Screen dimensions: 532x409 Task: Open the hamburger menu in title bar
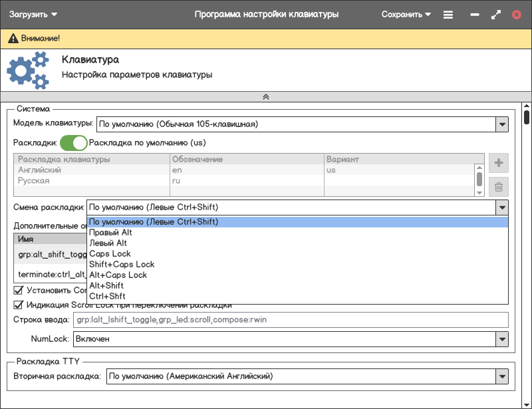448,14
